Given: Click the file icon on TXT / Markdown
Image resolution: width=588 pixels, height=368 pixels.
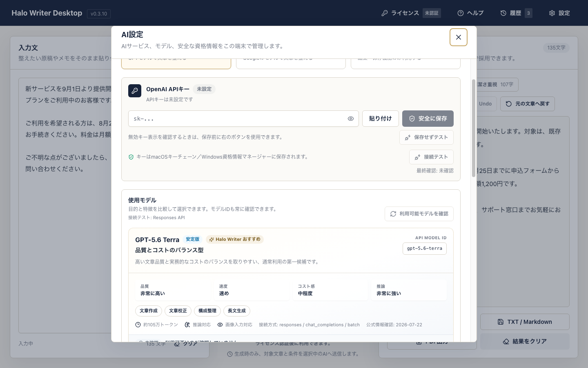Looking at the screenshot, I should click(x=501, y=322).
